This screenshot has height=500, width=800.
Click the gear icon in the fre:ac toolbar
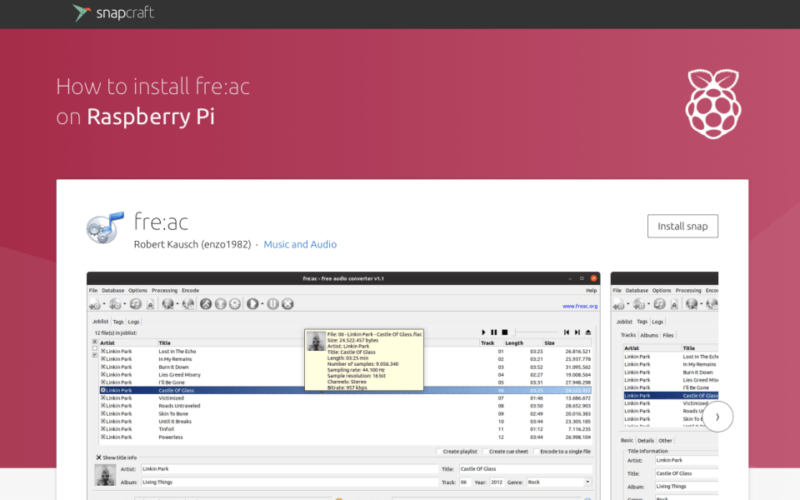coord(235,304)
